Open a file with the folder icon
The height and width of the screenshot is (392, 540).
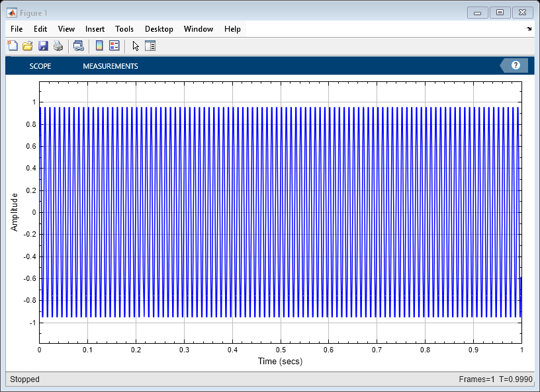28,46
